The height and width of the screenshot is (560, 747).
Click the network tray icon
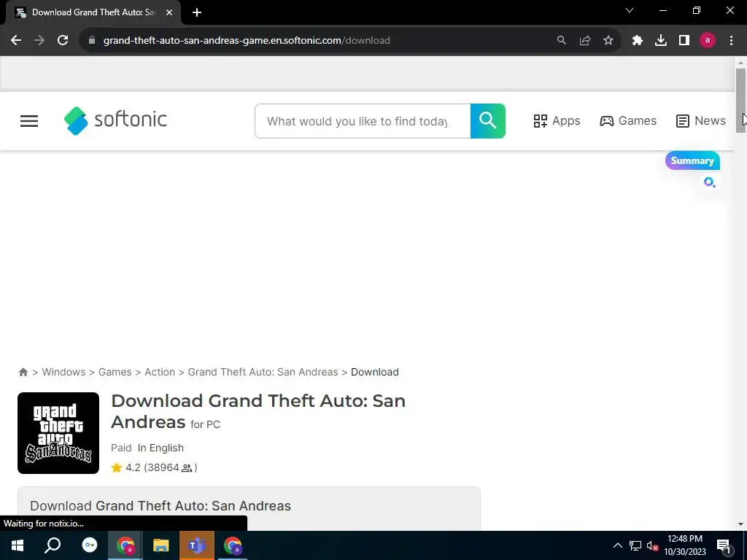pos(635,545)
